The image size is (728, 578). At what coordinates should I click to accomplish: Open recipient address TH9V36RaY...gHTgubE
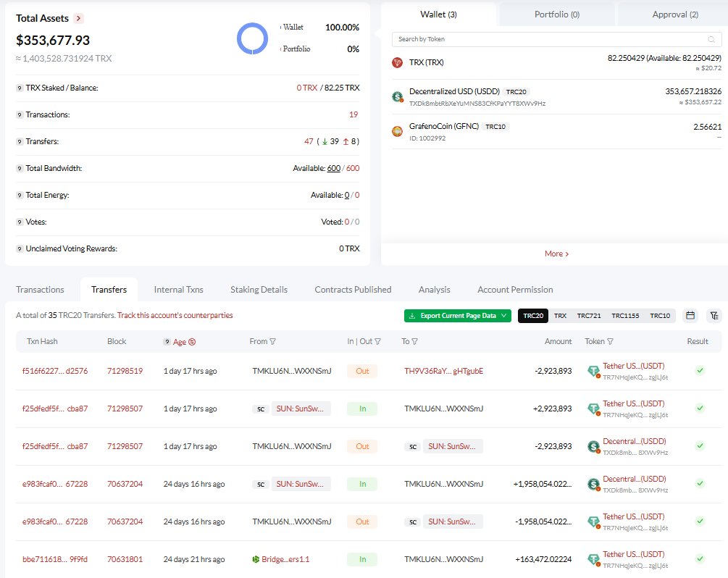click(x=444, y=371)
